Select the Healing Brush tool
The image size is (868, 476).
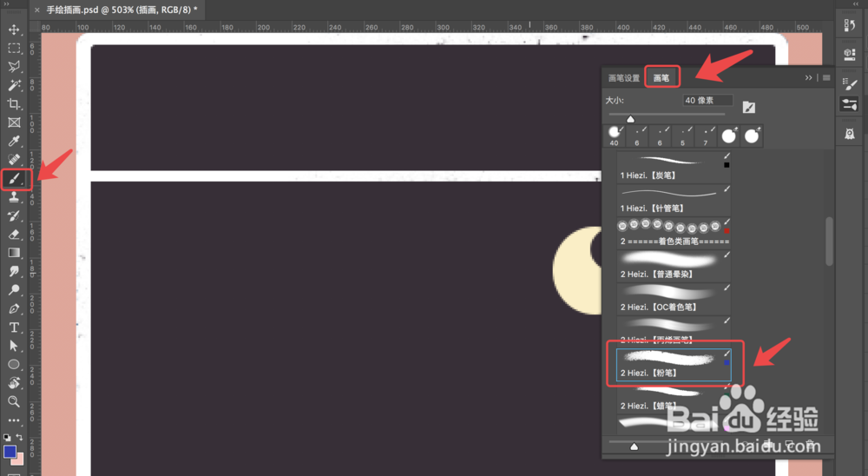click(x=14, y=160)
